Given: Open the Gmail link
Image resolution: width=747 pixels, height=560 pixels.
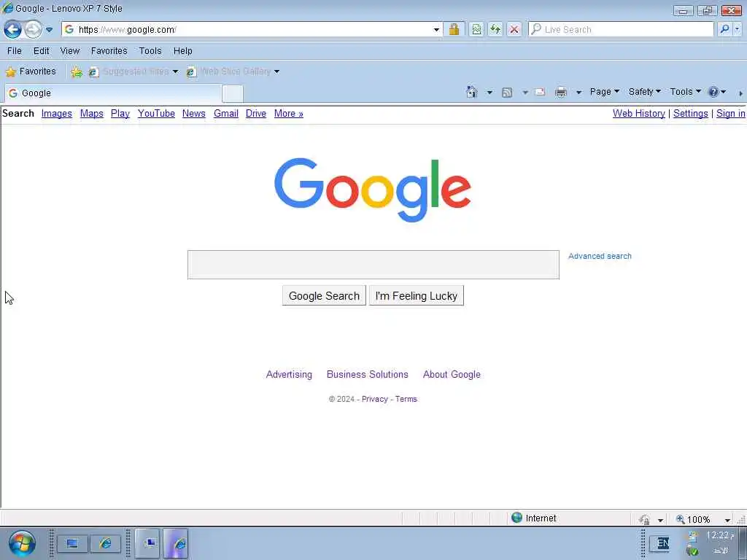Looking at the screenshot, I should point(226,113).
